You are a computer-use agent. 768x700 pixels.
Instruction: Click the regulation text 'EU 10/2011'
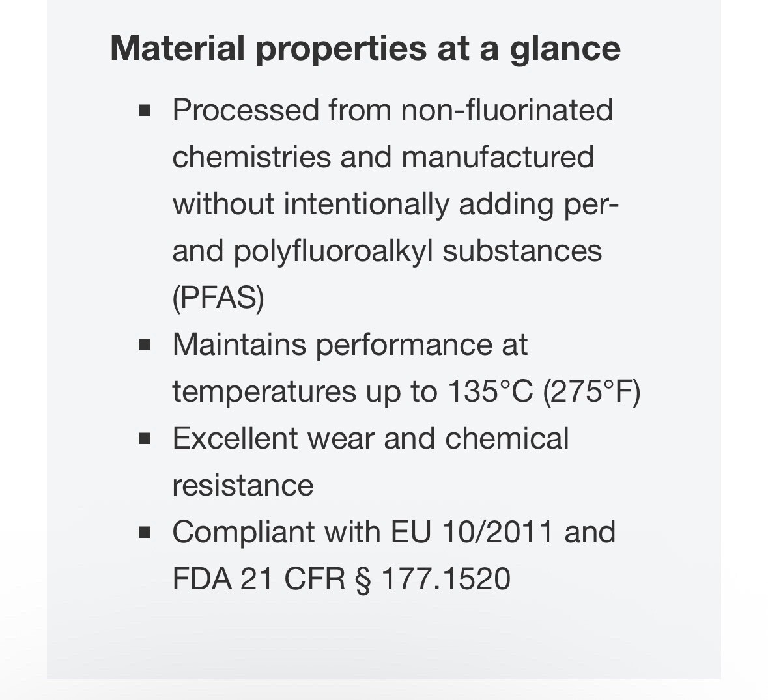tap(472, 532)
